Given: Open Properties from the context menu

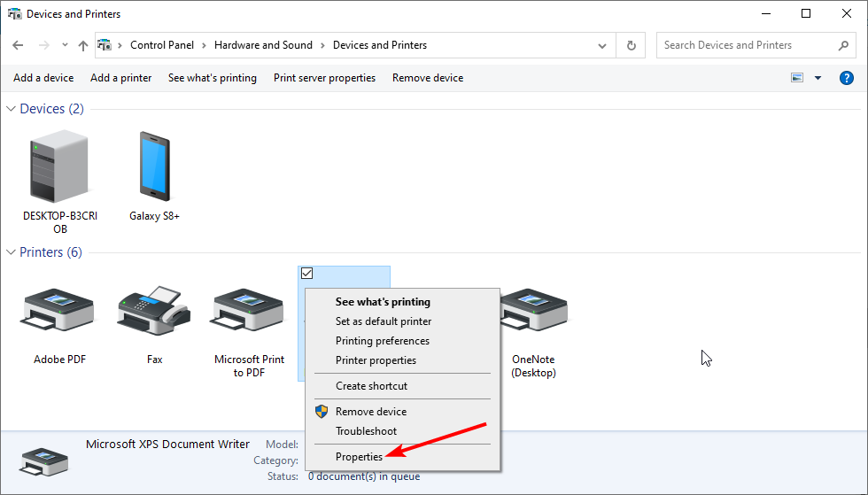Looking at the screenshot, I should click(359, 457).
